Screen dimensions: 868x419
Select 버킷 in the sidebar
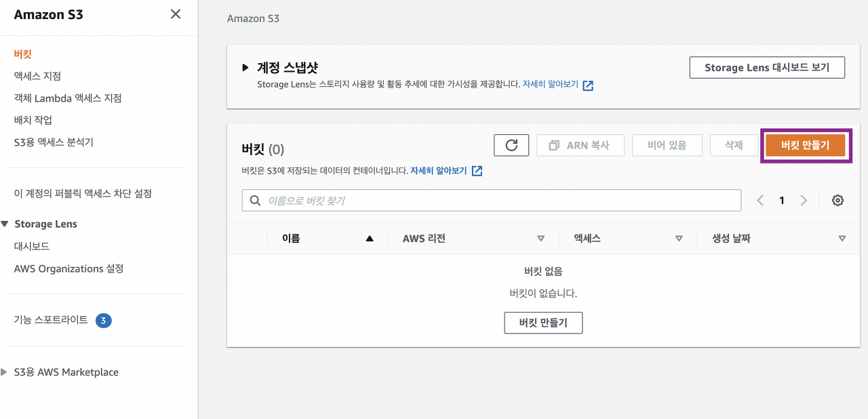coord(23,54)
